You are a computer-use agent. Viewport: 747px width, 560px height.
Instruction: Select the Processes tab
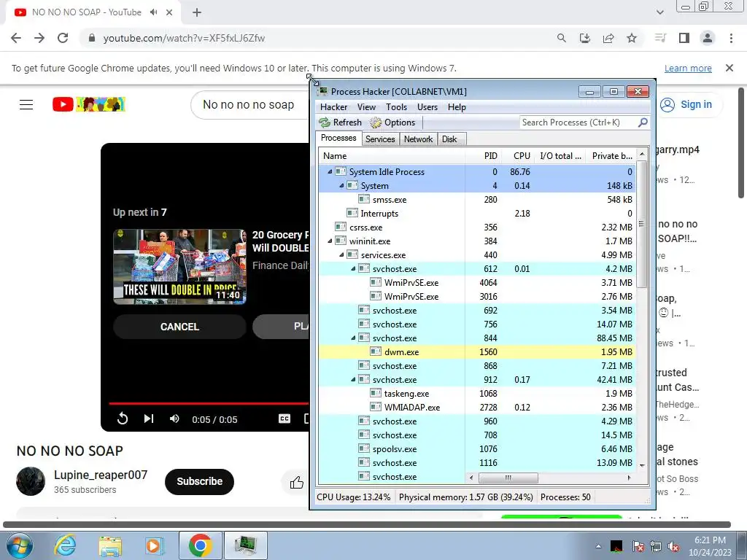coord(338,138)
